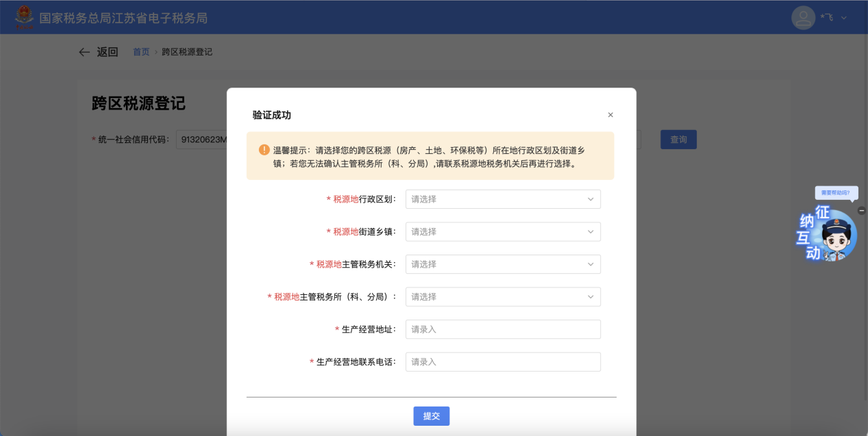Close the 验证成功 dialog
This screenshot has height=436, width=868.
pos(610,115)
